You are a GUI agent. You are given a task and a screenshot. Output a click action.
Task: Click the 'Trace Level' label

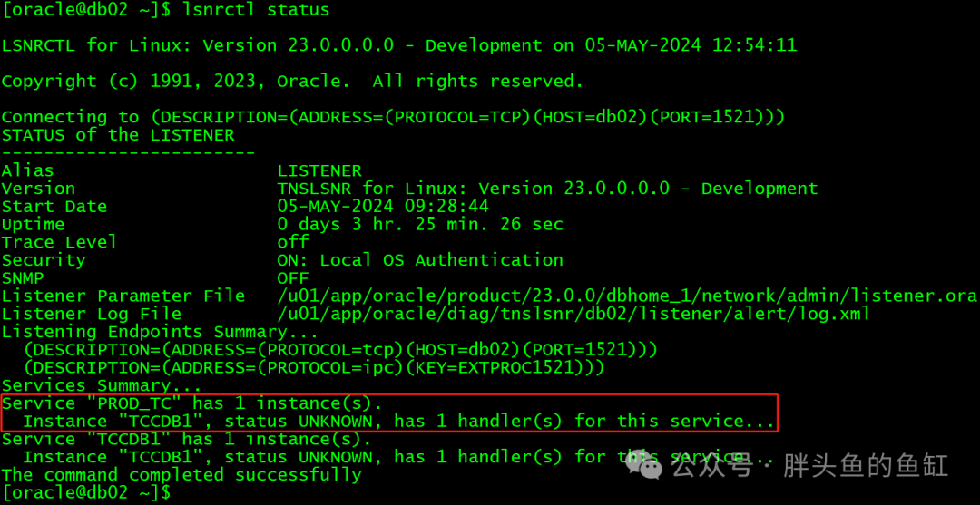pos(59,242)
